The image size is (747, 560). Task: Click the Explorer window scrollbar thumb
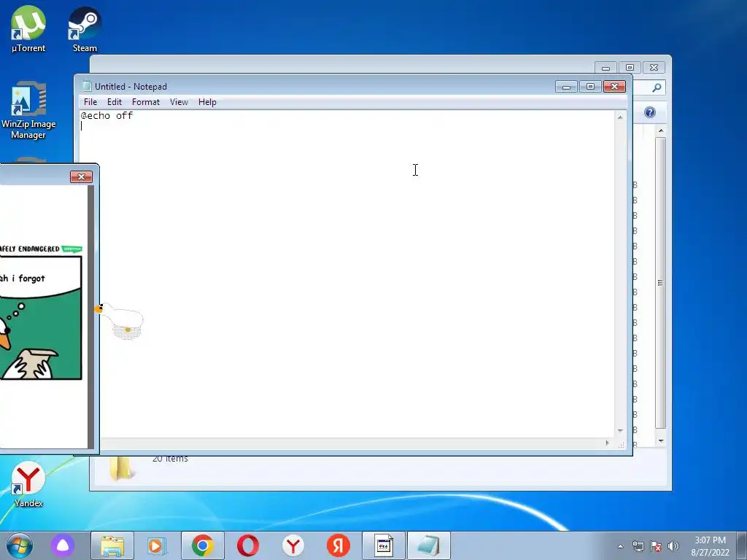pyautogui.click(x=660, y=283)
